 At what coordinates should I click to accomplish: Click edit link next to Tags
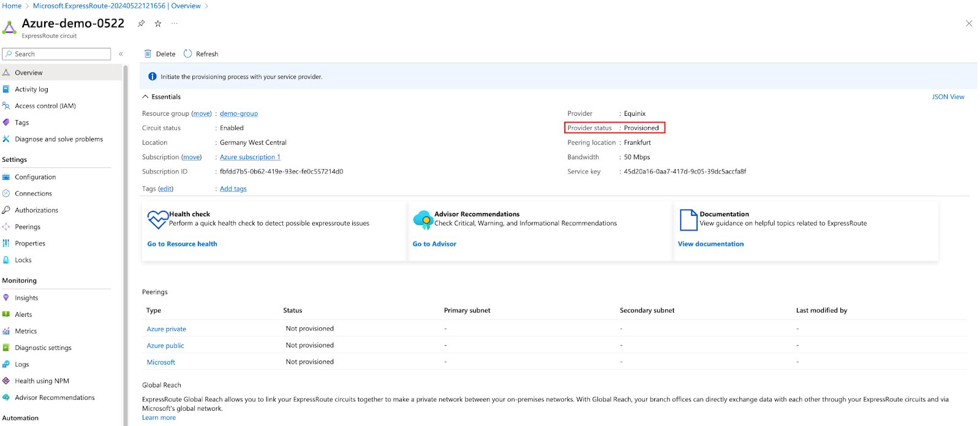tap(166, 189)
